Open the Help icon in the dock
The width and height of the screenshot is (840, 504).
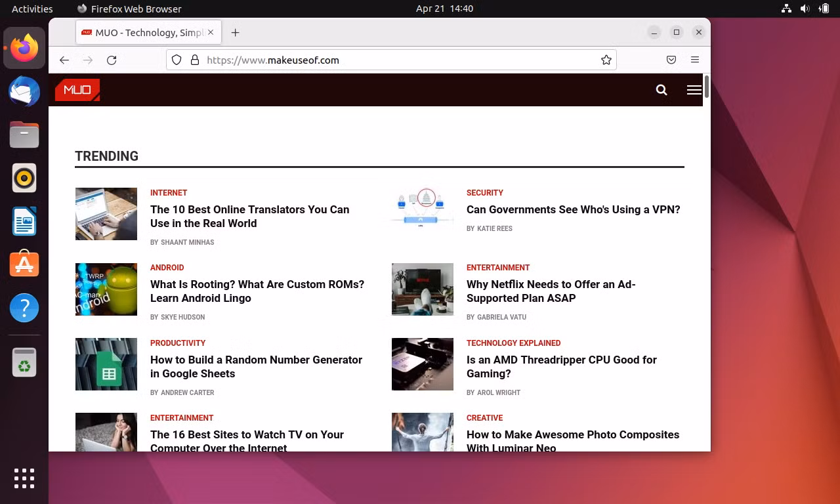point(24,308)
